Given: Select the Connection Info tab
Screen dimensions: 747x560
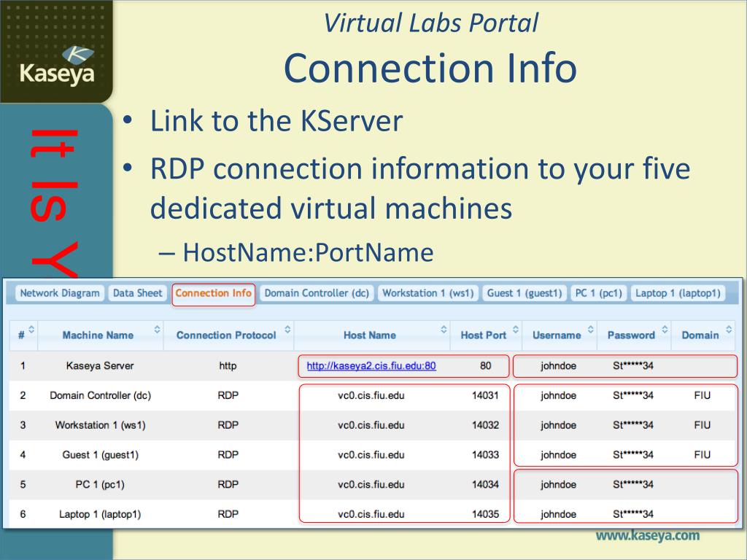Looking at the screenshot, I should [214, 293].
